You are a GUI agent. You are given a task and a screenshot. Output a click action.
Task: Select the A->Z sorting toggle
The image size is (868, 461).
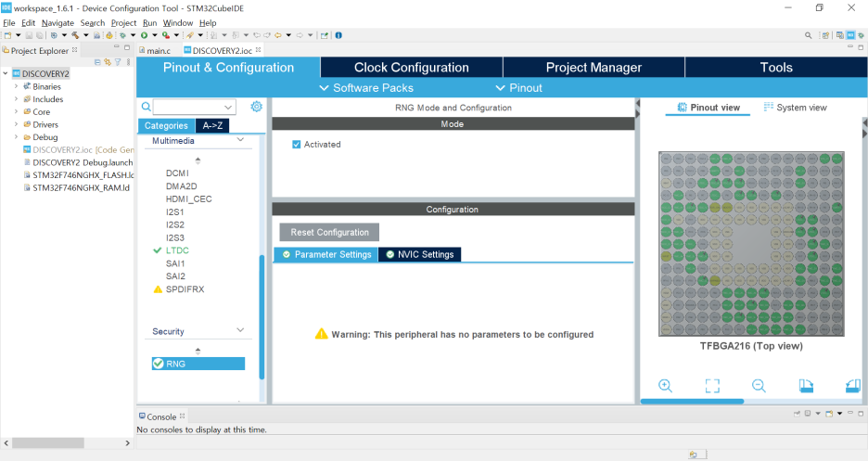coord(212,125)
